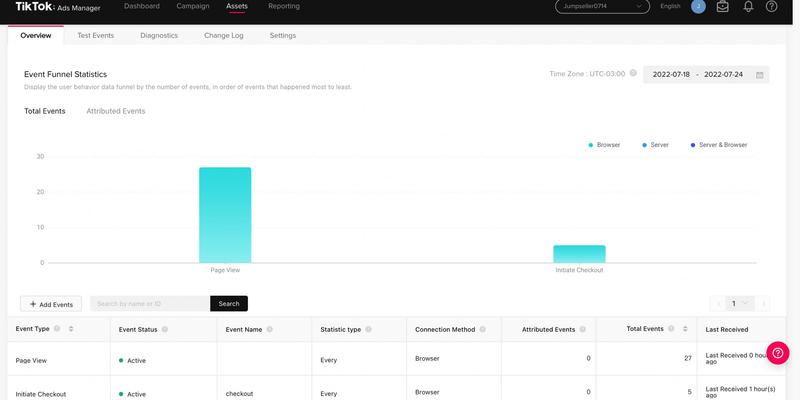Click the Event Type info icon

[x=57, y=329]
